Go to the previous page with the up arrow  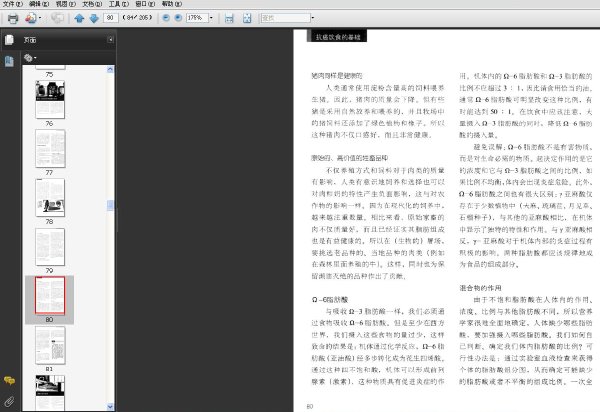point(79,18)
